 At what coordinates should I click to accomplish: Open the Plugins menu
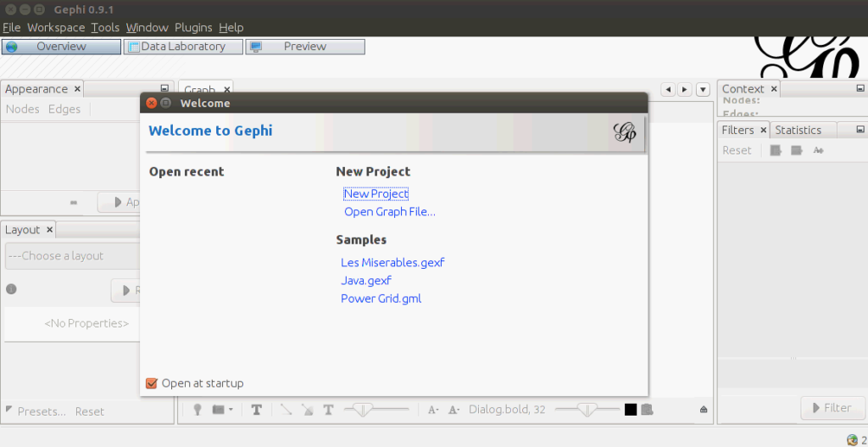tap(193, 27)
